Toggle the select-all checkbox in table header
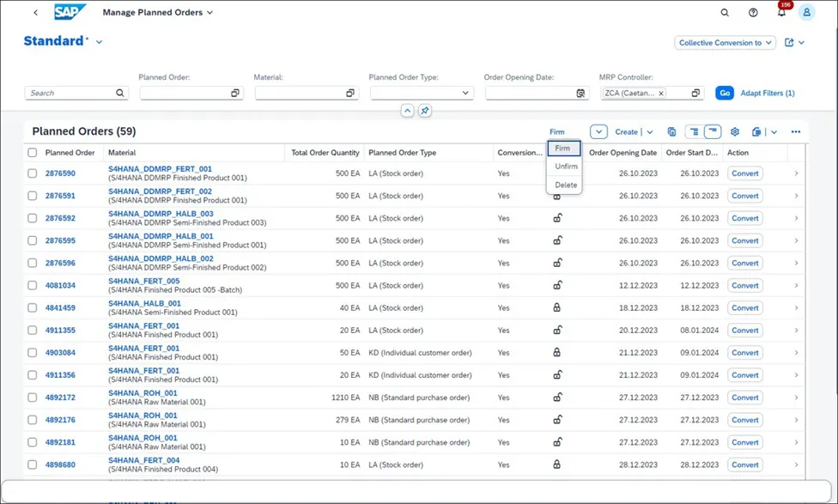Image resolution: width=838 pixels, height=504 pixels. [x=33, y=152]
